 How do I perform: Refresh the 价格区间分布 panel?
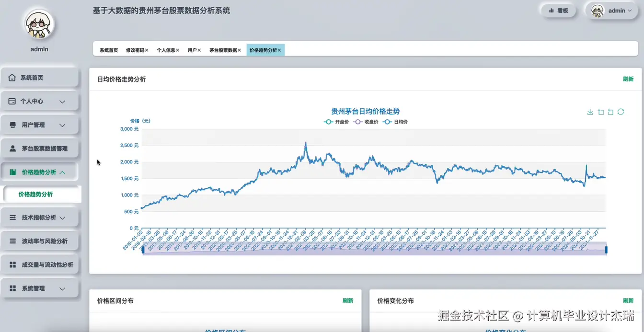point(348,300)
